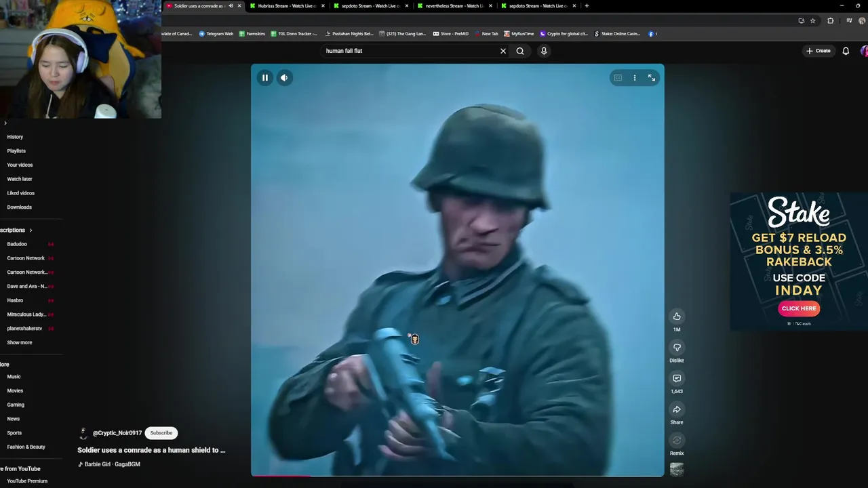The width and height of the screenshot is (868, 488).
Task: Open Movies in the Explore list
Action: [15, 391]
